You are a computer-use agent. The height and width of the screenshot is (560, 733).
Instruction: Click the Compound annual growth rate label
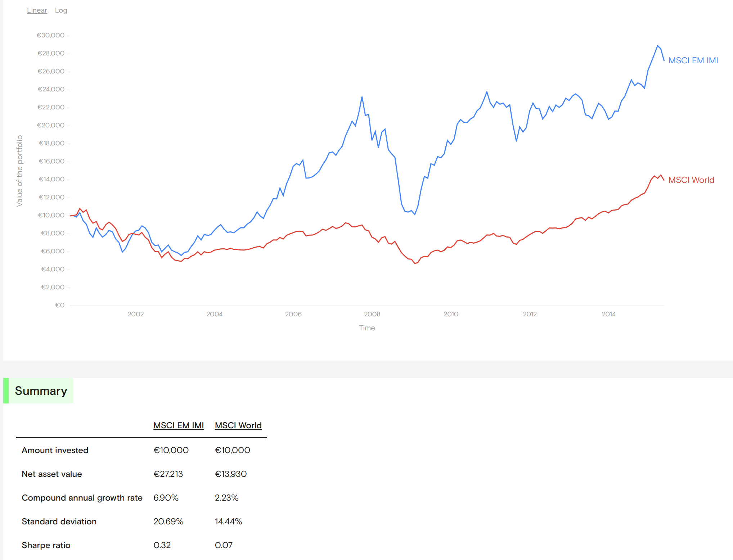[x=82, y=498]
